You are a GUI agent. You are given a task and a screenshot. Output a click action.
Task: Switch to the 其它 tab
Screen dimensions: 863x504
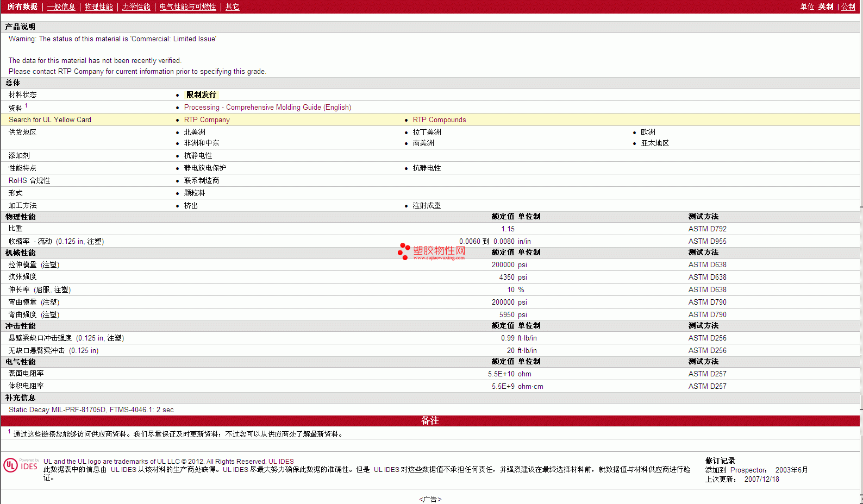[232, 7]
